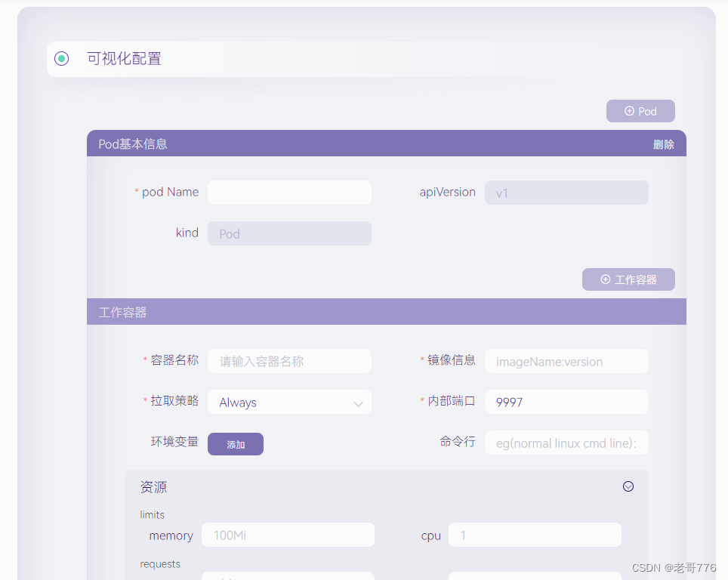728x580 pixels.
Task: Click the requests label
Action: click(x=159, y=563)
